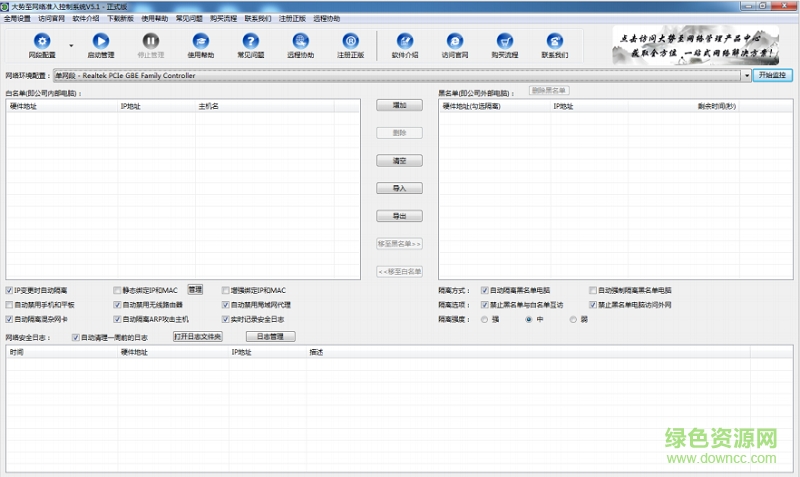Click the 导入 import button

[x=399, y=188]
